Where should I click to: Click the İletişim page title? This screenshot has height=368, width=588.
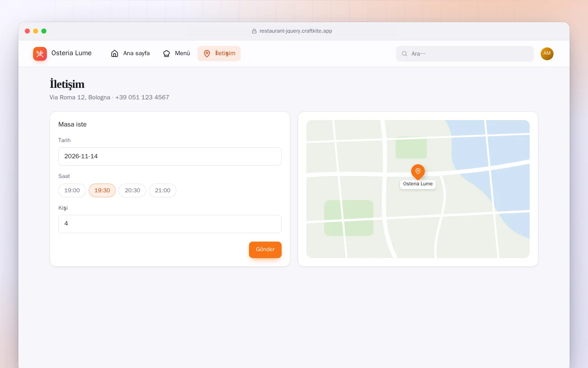[67, 84]
